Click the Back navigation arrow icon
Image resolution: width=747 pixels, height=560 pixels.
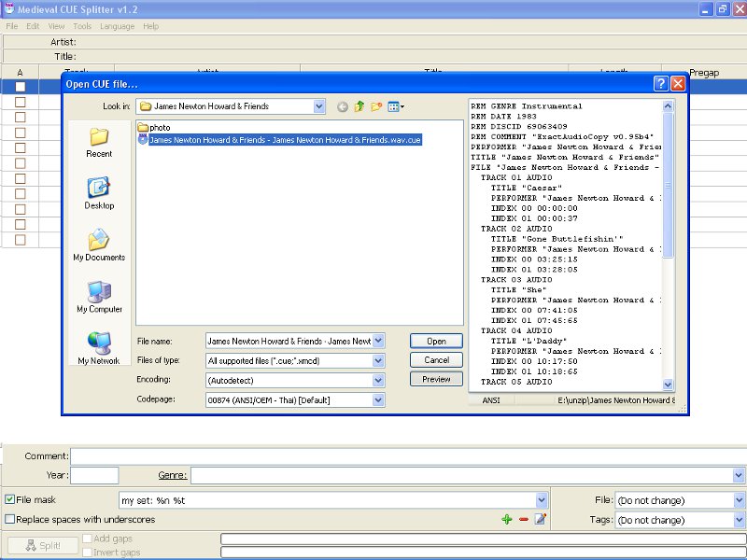[x=342, y=107]
